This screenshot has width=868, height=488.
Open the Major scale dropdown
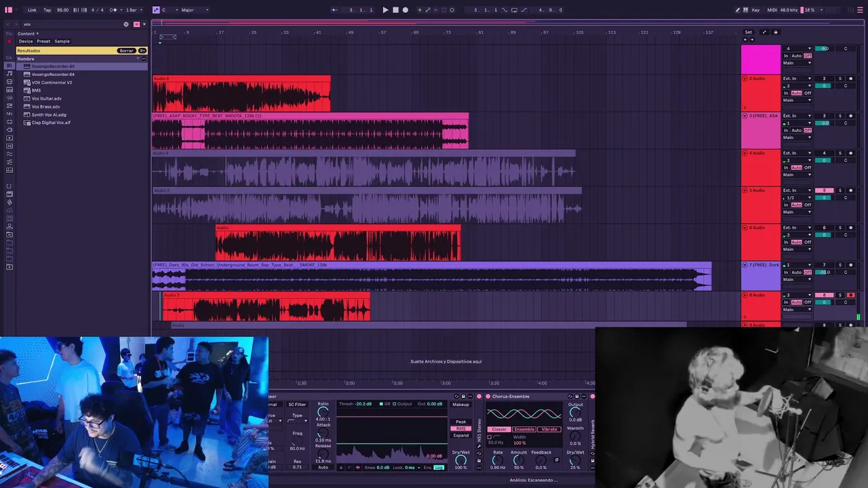point(195,10)
